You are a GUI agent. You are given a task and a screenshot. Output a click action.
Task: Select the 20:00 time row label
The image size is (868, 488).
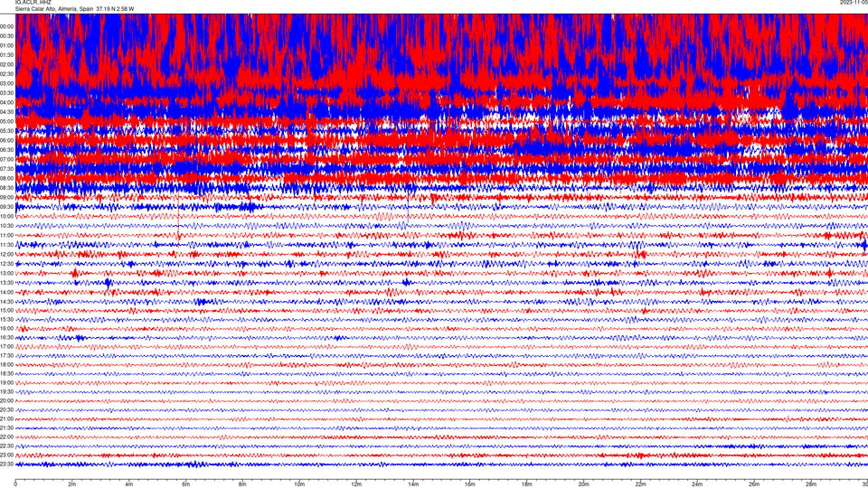[6, 400]
